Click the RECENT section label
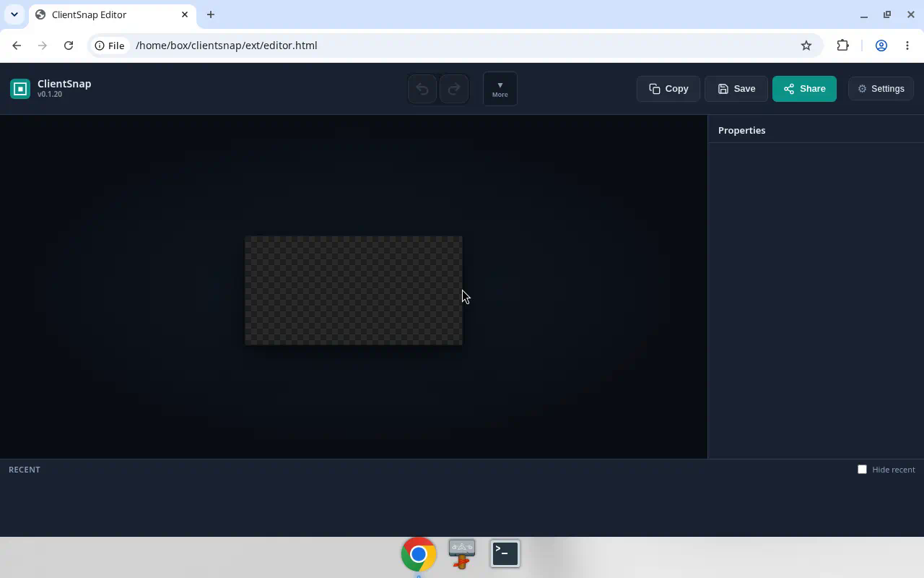 25,470
